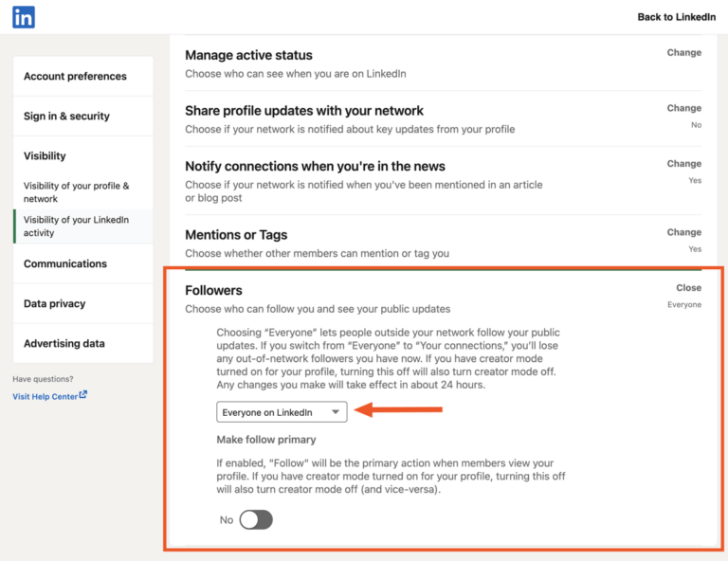
Task: Toggle the Make follow primary switch
Action: click(256, 519)
